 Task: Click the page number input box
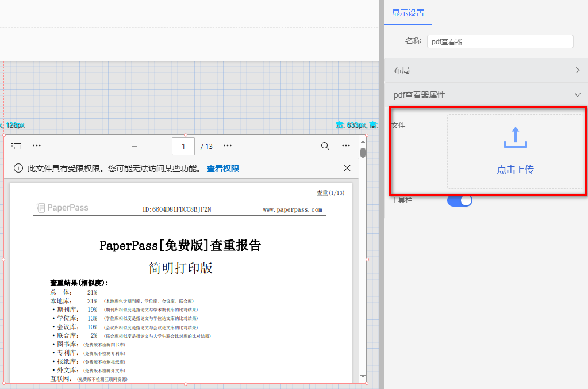click(183, 146)
